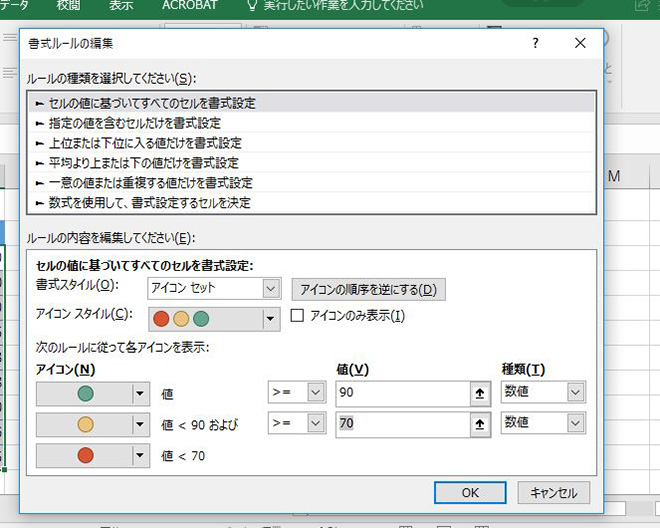Open the 校閲 ribbon tab
Viewport: 660px width, 528px height.
[x=68, y=5]
